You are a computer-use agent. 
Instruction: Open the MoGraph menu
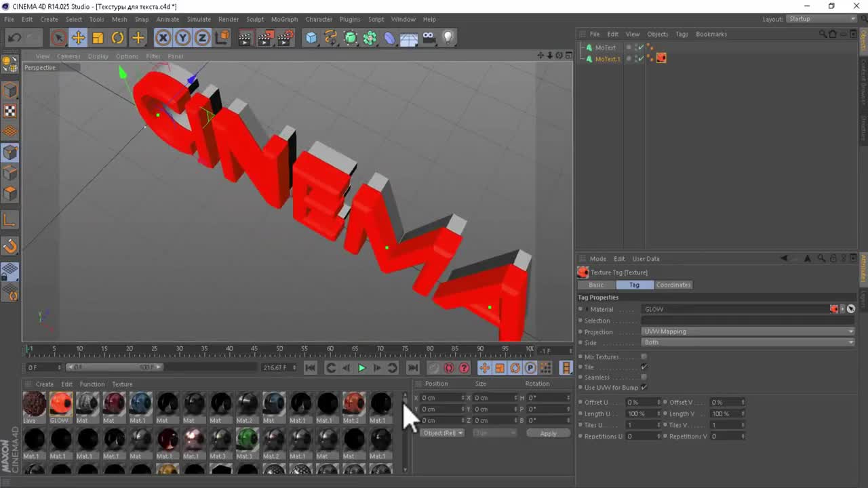(x=284, y=19)
